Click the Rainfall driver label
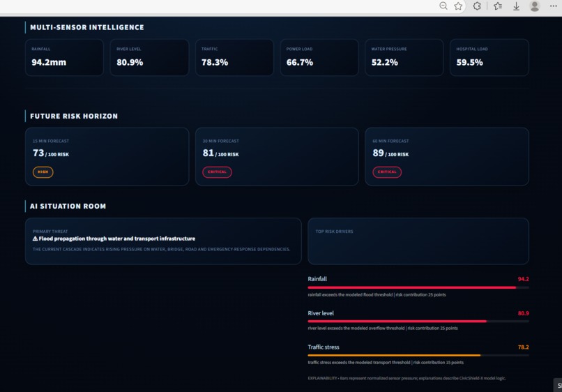The image size is (562, 392). pos(317,279)
